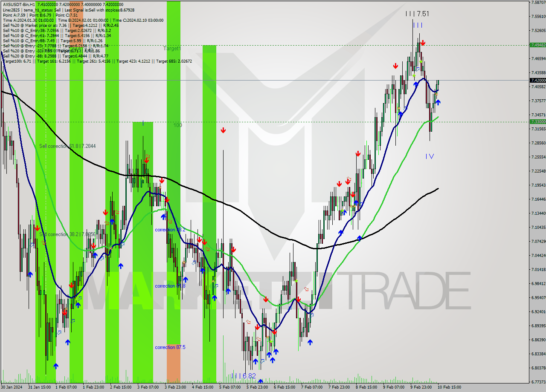Click the 6.92401 price axis label
Image resolution: width=546 pixels, height=392 pixels.
539,311
